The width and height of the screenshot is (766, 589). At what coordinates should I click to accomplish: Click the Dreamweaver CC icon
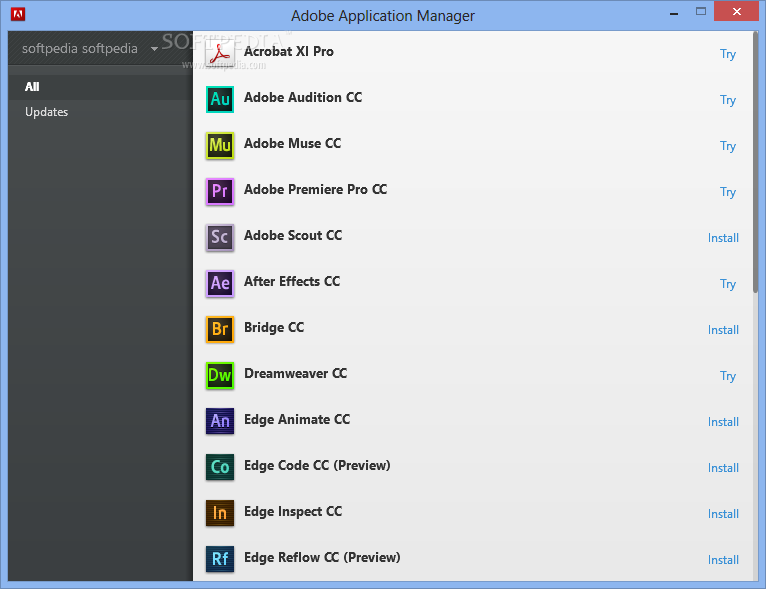pyautogui.click(x=220, y=376)
